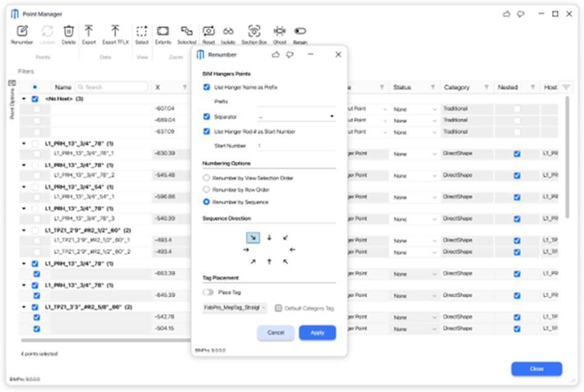Uncheck Use Hanger Name as Prefix

click(206, 87)
